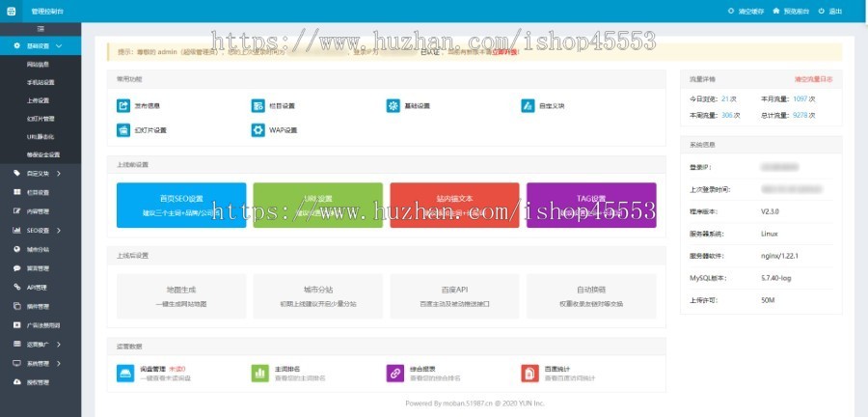The image size is (868, 417).
Task: Click the server software value nginx/1.22.1
Action: 779,256
